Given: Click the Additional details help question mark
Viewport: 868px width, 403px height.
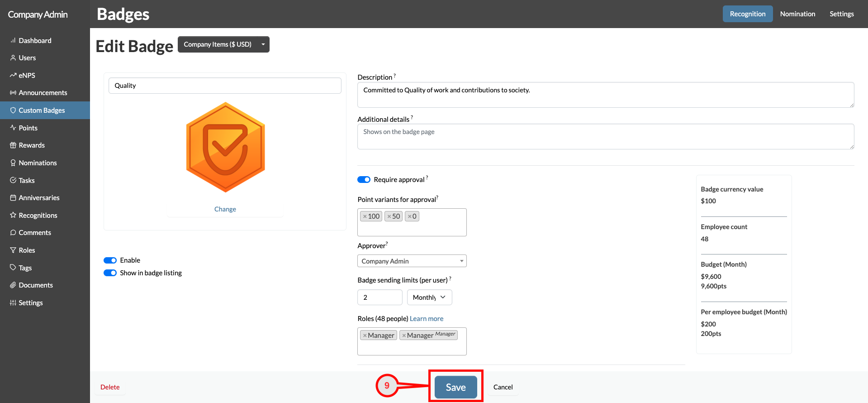Looking at the screenshot, I should pyautogui.click(x=412, y=117).
